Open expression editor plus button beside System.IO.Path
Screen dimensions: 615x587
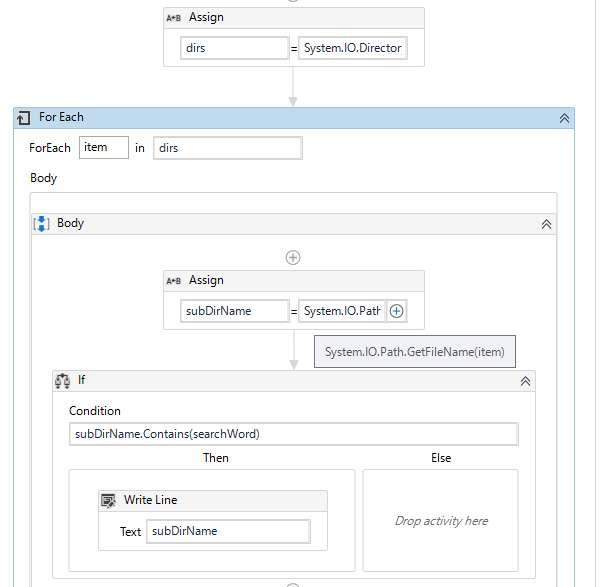point(397,311)
